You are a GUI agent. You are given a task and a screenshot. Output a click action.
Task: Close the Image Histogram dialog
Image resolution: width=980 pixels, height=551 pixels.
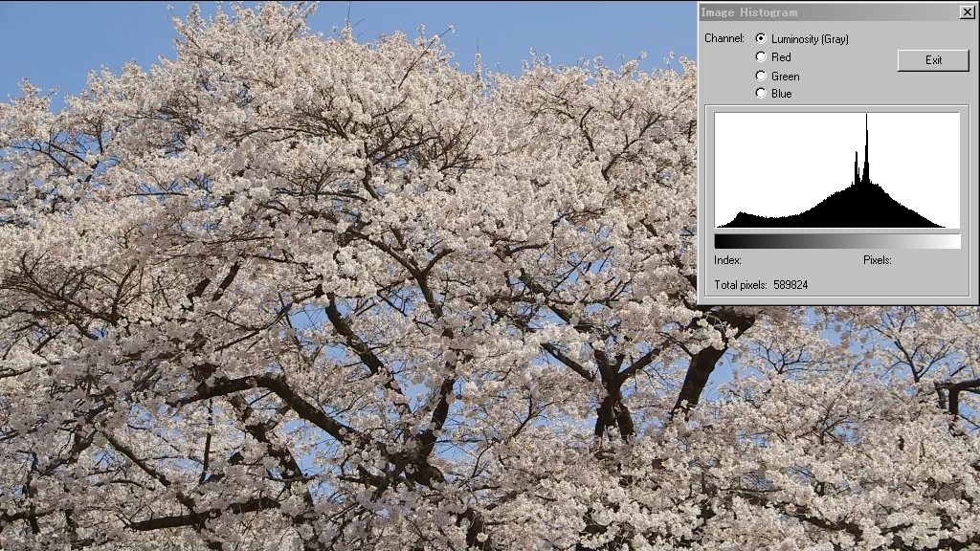(x=967, y=11)
